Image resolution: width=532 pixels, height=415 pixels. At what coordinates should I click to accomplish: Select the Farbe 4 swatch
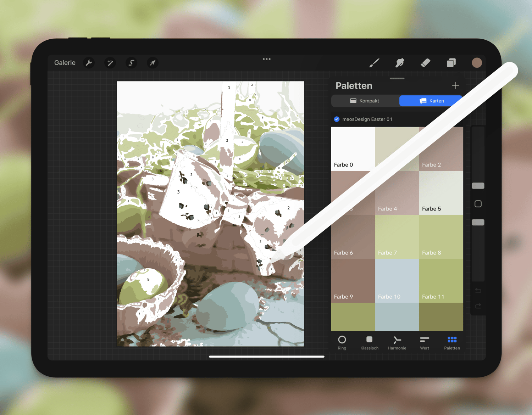[397, 193]
